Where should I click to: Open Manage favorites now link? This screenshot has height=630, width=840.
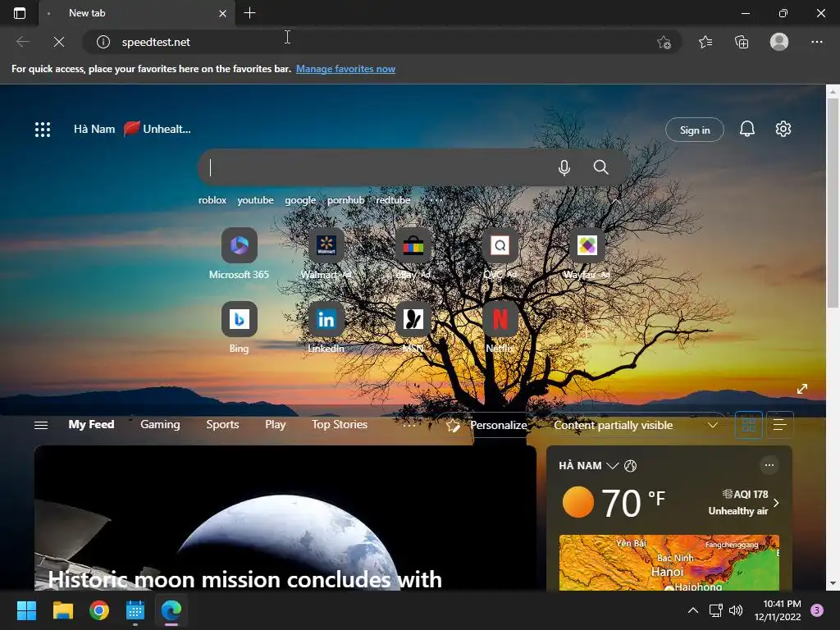pyautogui.click(x=345, y=69)
